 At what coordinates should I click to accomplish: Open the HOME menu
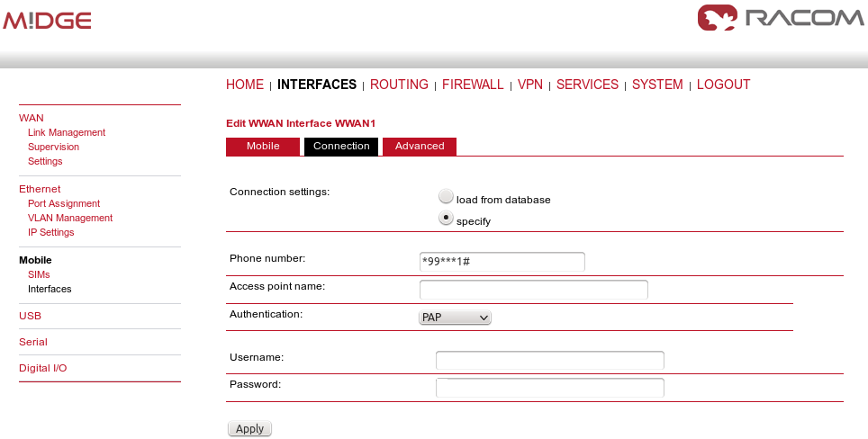[x=245, y=85]
